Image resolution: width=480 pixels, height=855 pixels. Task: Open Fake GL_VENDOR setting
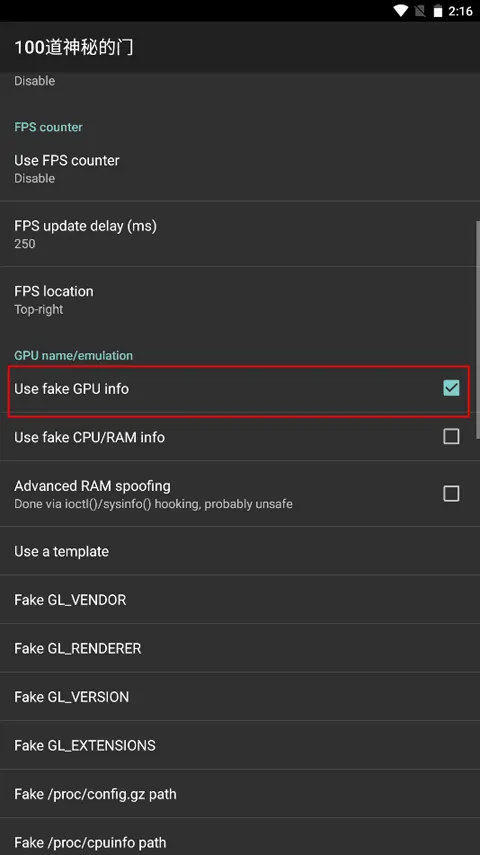click(x=240, y=600)
